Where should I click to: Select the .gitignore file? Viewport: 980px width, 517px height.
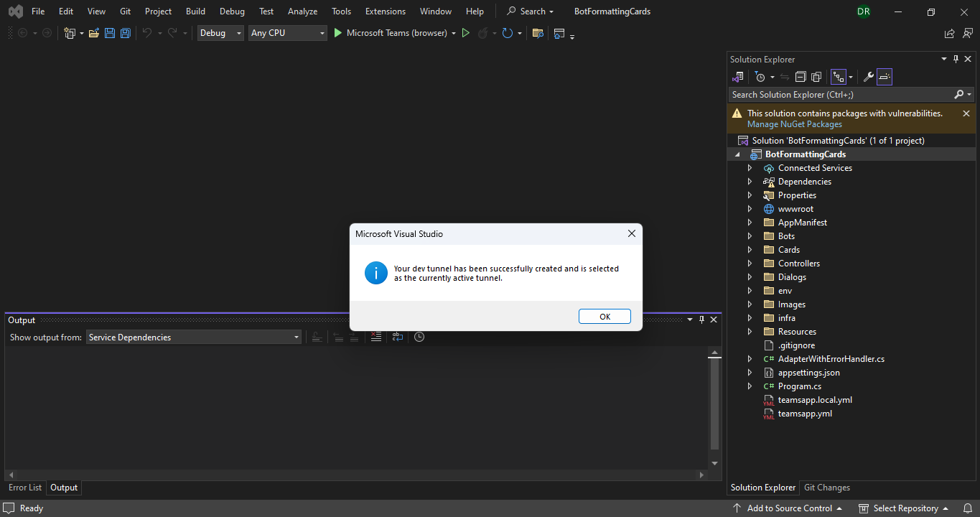point(796,345)
